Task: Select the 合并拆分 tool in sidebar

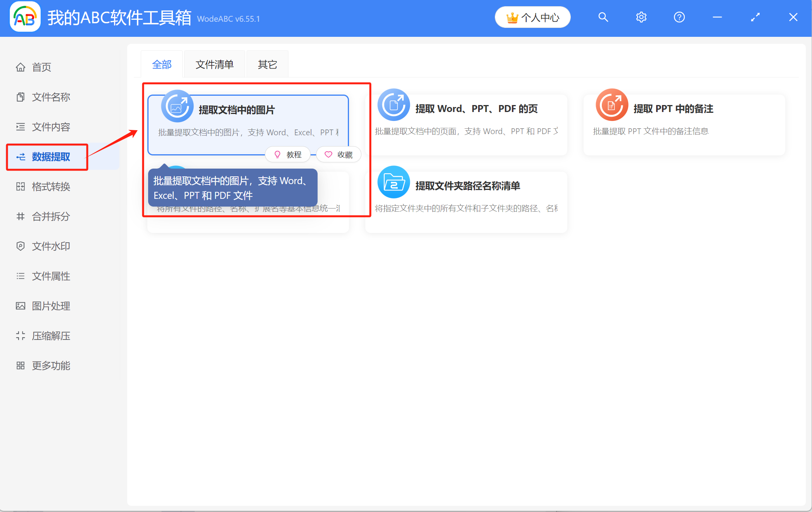Action: 51,217
